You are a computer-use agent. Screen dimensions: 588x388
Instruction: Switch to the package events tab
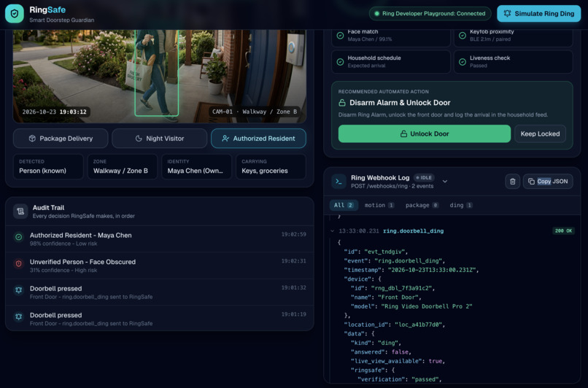click(422, 205)
